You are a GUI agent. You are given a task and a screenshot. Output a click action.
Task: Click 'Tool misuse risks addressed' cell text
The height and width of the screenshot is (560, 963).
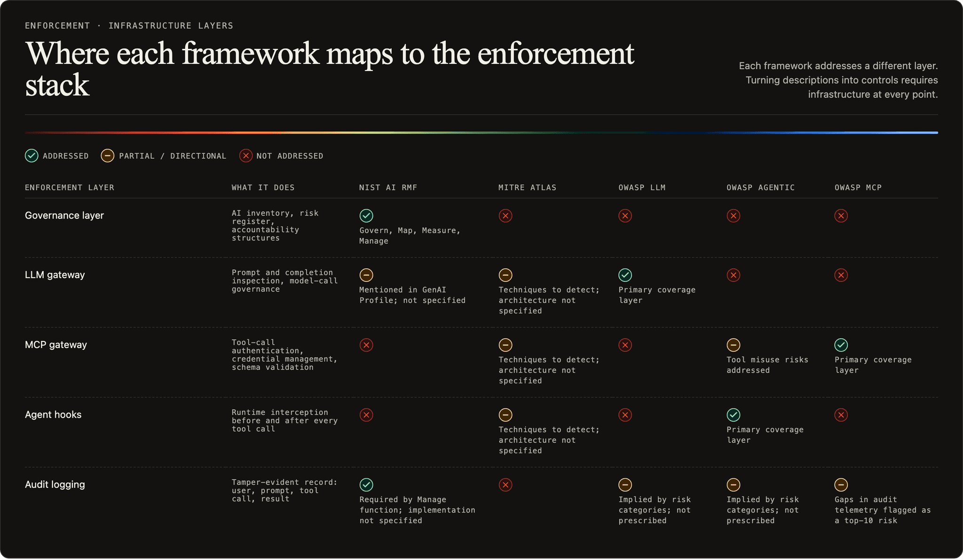pos(767,365)
